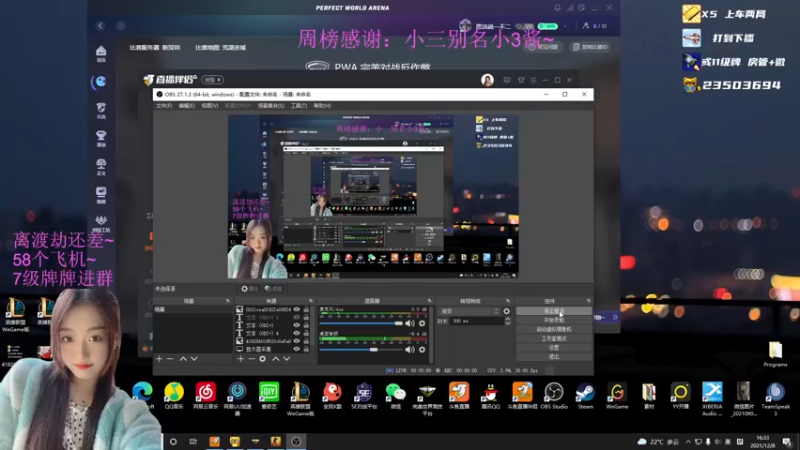The image size is (800, 450).
Task: Open 设置 settings button in OBS controls
Action: click(554, 347)
